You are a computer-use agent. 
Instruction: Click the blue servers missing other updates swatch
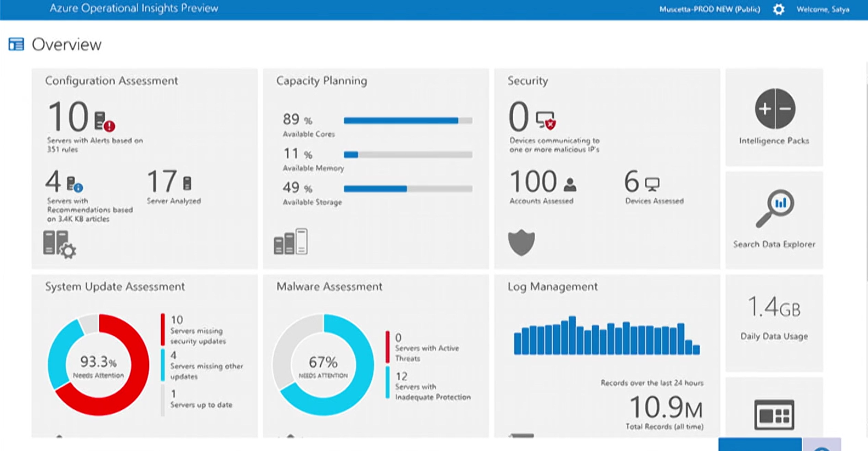pyautogui.click(x=163, y=365)
